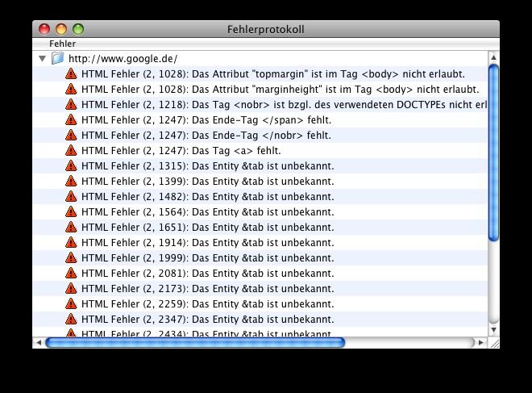Click warning icon of nobr DOCTYPE error
The height and width of the screenshot is (393, 532).
coord(71,105)
